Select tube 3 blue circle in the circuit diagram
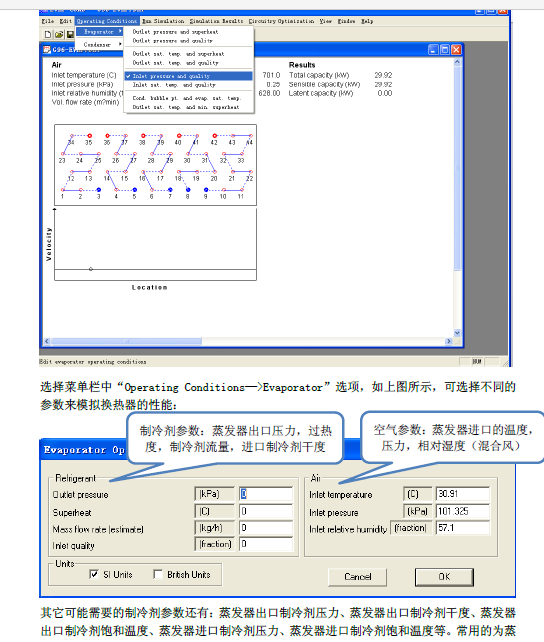This screenshot has height=642, width=544. pos(99,190)
